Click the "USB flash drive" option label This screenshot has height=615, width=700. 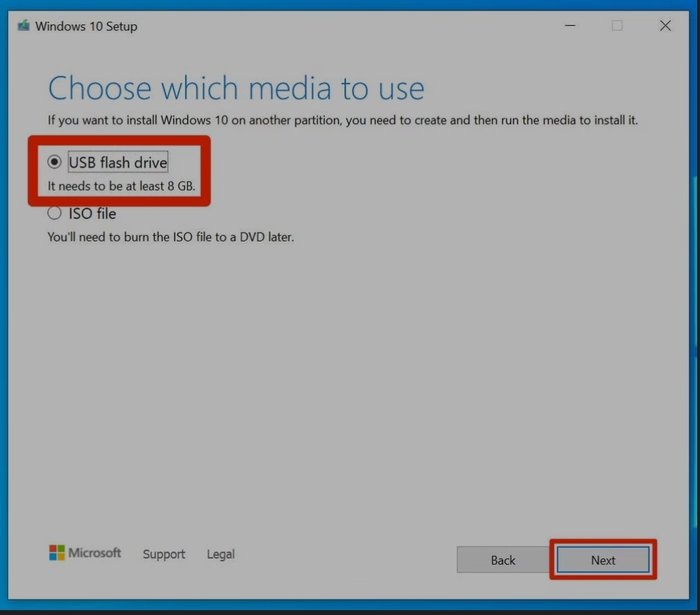click(x=118, y=163)
